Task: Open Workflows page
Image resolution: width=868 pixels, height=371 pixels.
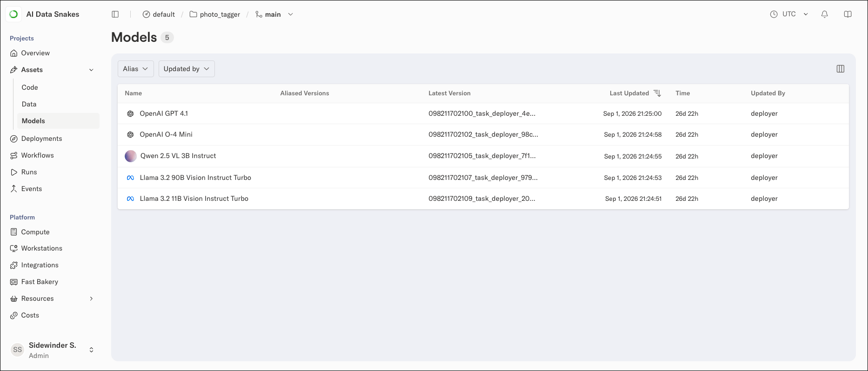Action: point(38,155)
